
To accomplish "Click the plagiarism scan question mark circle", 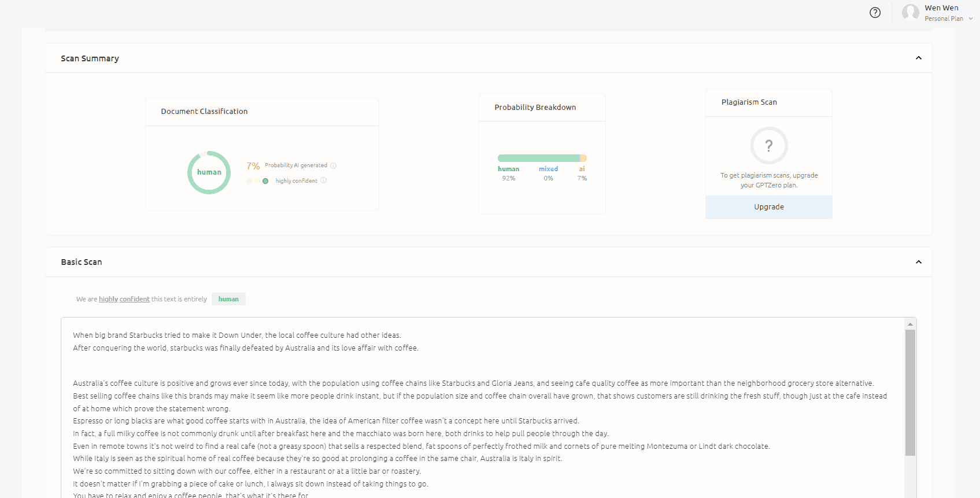I will pyautogui.click(x=768, y=146).
